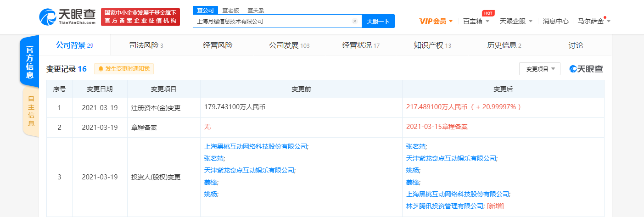Open the 知识产权 tab
The image size is (644, 217).
coord(432,45)
